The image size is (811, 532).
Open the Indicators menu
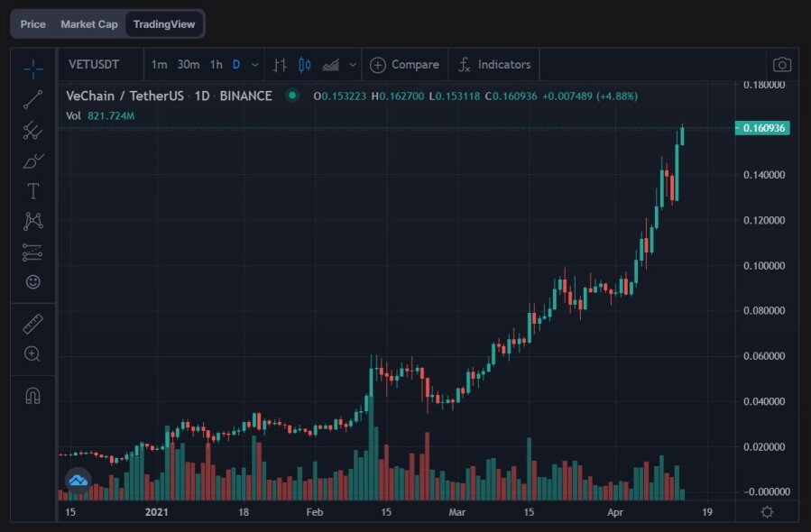[494, 64]
